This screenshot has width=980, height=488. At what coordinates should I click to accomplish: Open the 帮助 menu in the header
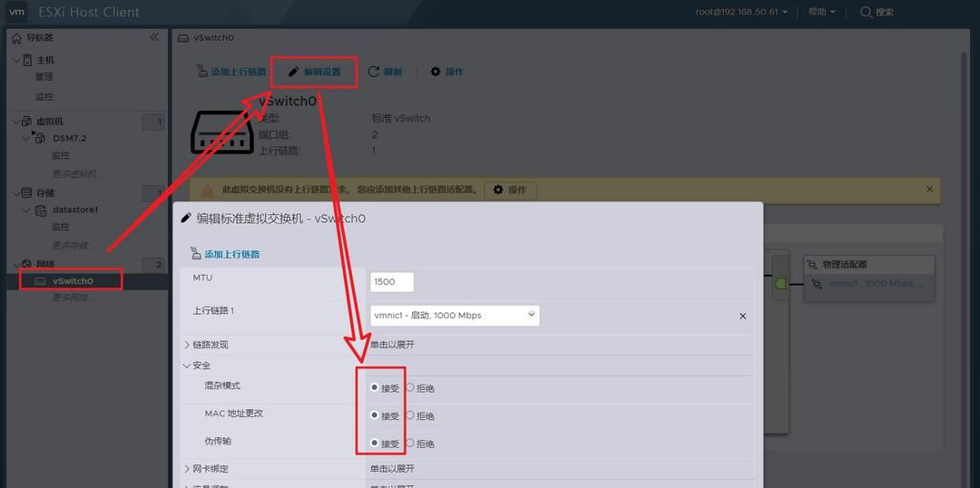point(821,12)
